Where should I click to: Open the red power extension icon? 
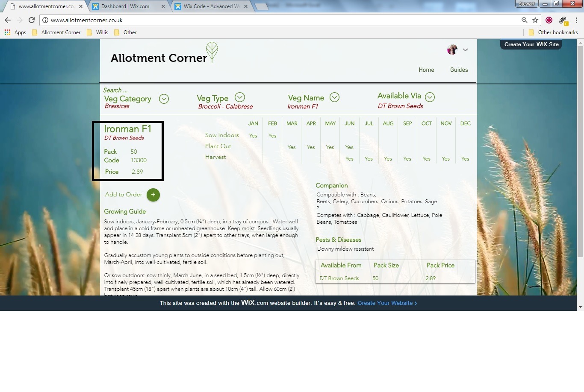549,20
